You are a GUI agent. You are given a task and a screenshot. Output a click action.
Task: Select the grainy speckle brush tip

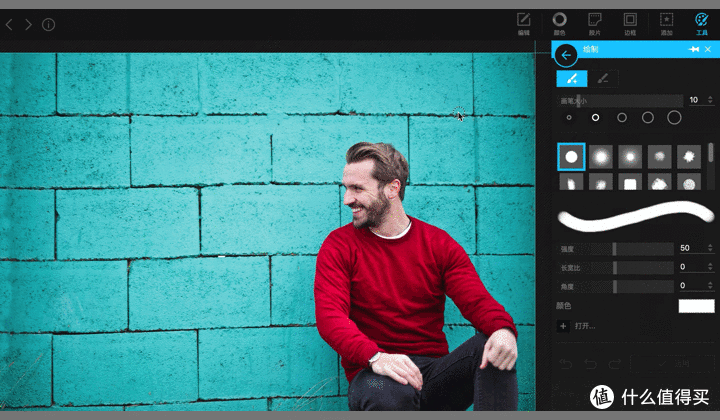tap(659, 157)
